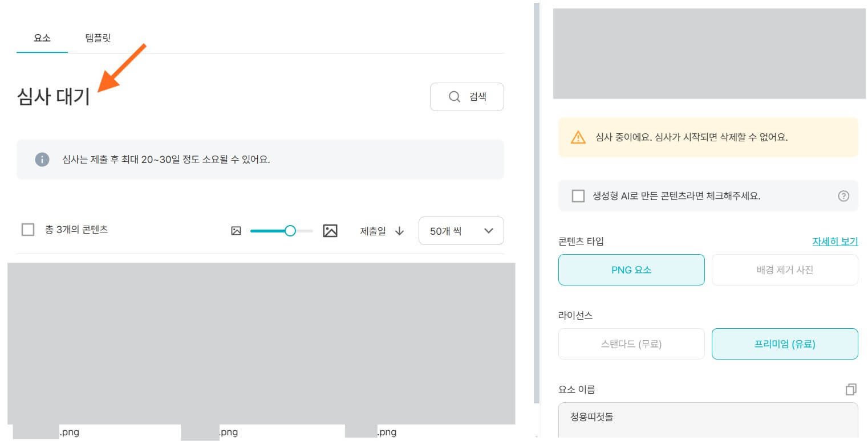Screen dimensions: 868x441
Task: Select the 스탠다드 (무료) license option
Action: point(631,344)
